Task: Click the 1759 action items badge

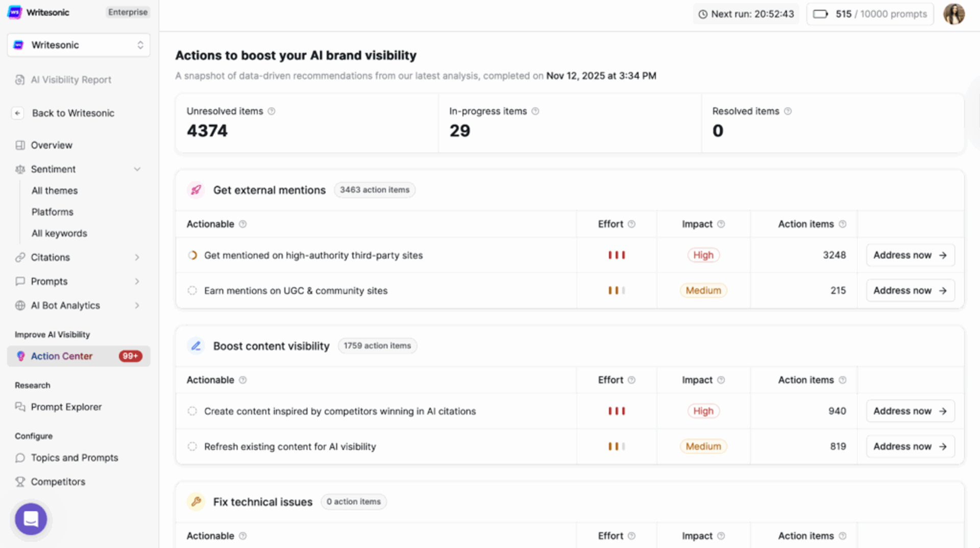Action: (x=377, y=346)
